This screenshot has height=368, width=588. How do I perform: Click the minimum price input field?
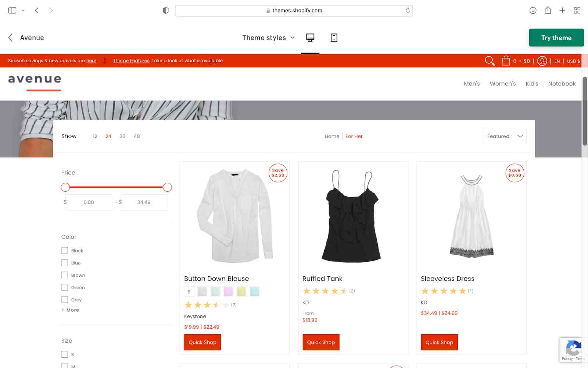tap(89, 202)
